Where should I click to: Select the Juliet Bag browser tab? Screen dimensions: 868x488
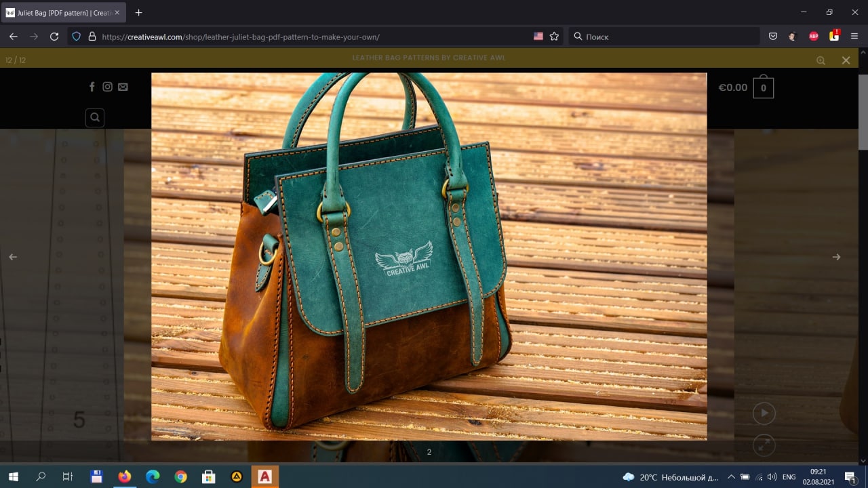64,12
